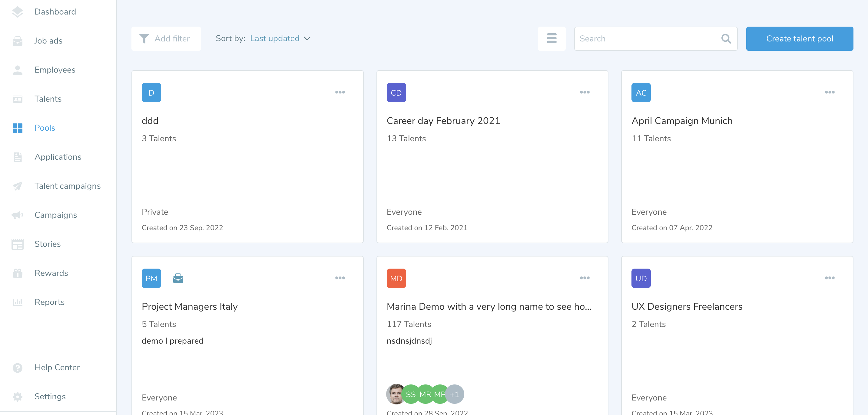Open the Reports chart icon in sidebar
868x415 pixels.
click(18, 302)
